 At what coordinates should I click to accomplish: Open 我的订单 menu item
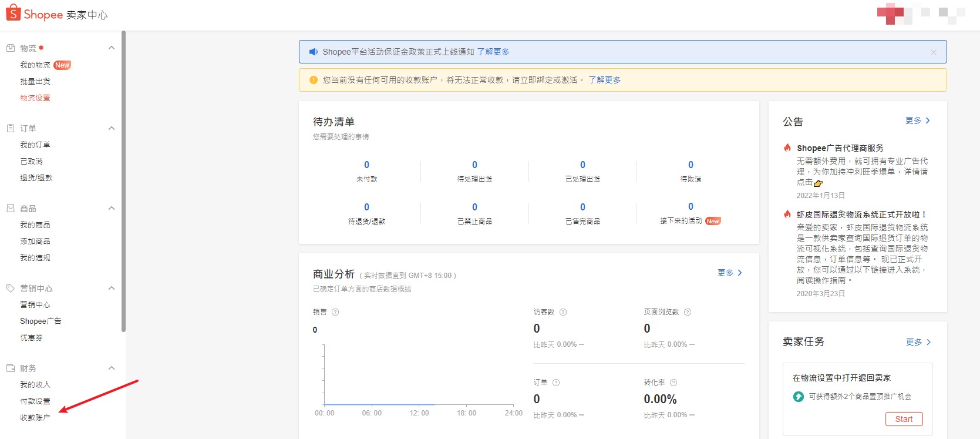(35, 145)
